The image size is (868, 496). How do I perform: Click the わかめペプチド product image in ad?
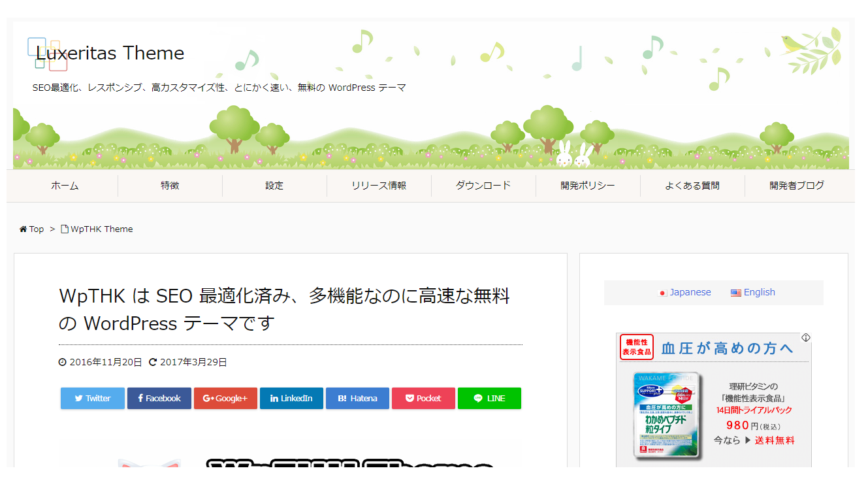[x=667, y=416]
